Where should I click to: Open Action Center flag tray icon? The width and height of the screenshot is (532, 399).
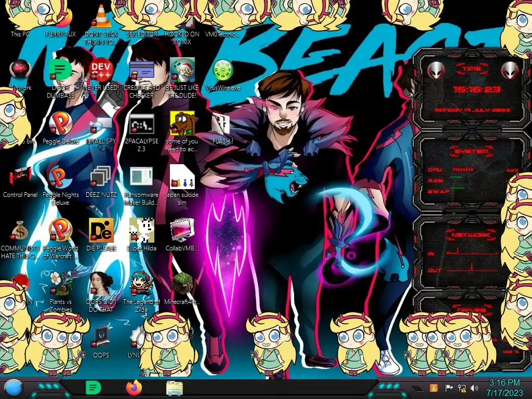tap(449, 388)
